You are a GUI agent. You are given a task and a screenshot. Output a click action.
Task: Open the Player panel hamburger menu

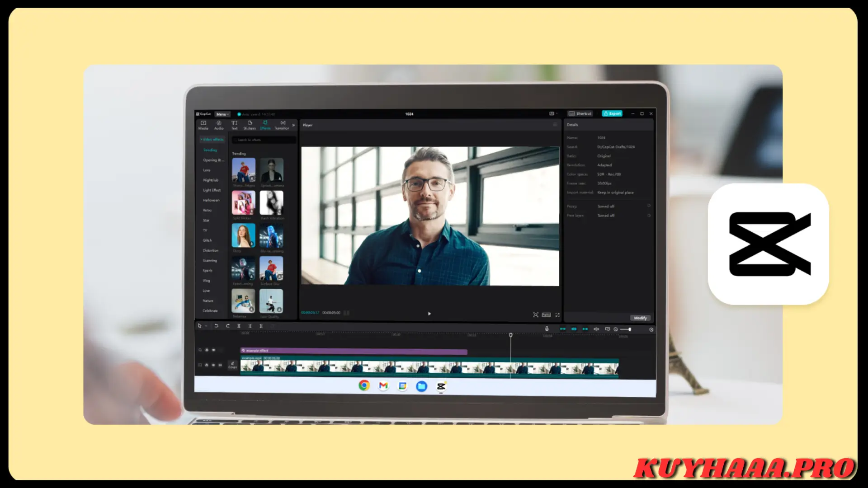pos(555,125)
